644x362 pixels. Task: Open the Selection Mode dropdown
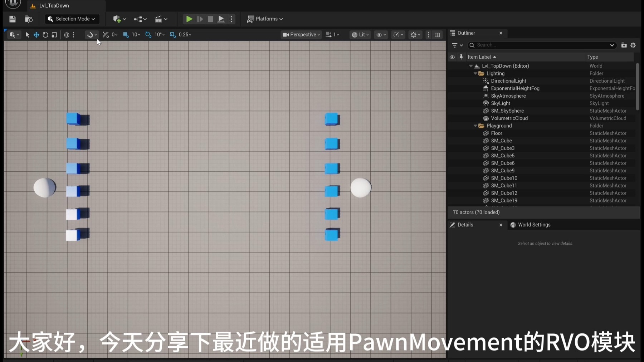pos(72,19)
